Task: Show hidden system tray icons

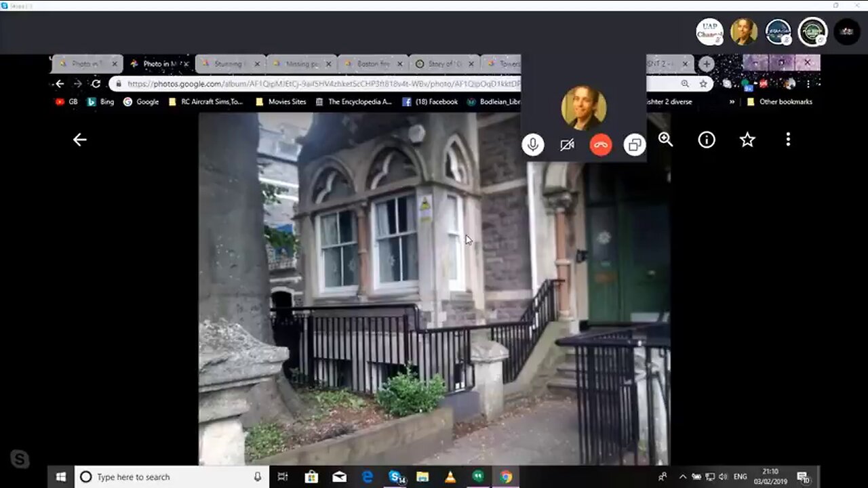Action: point(683,477)
